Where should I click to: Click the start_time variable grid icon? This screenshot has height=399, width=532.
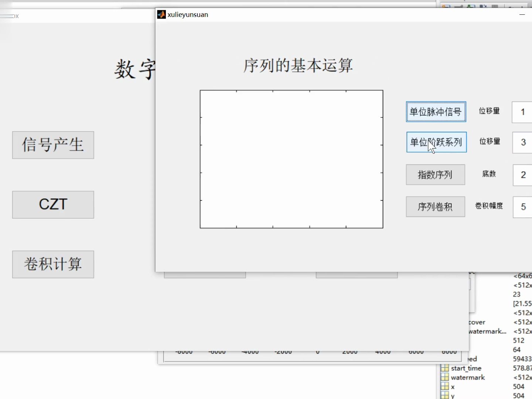tap(445, 368)
